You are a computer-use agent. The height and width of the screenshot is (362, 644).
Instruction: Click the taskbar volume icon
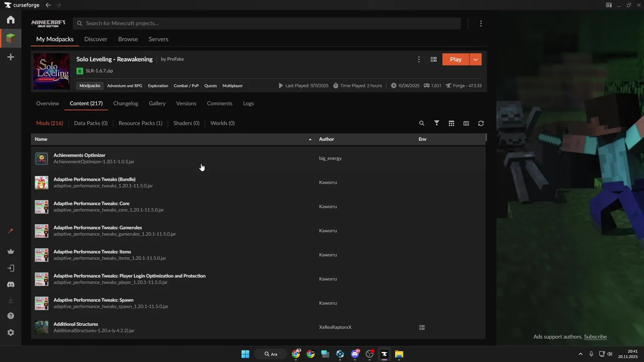tap(610, 354)
